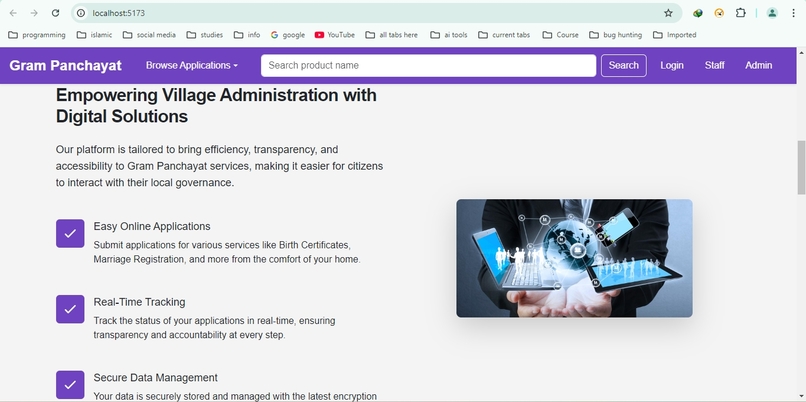Open the islamic bookmarks folder
Viewport: 806px width, 402px height.
click(x=95, y=35)
